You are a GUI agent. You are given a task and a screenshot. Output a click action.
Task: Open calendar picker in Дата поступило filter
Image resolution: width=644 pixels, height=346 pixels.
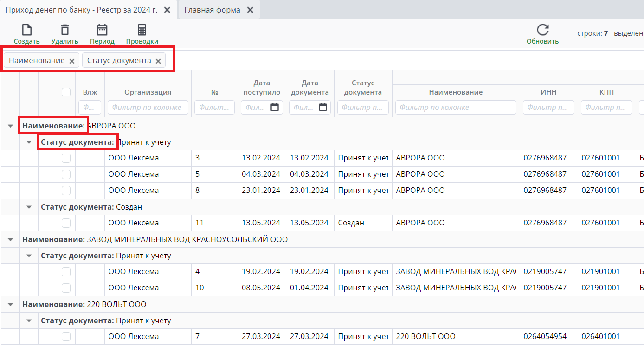click(x=275, y=107)
